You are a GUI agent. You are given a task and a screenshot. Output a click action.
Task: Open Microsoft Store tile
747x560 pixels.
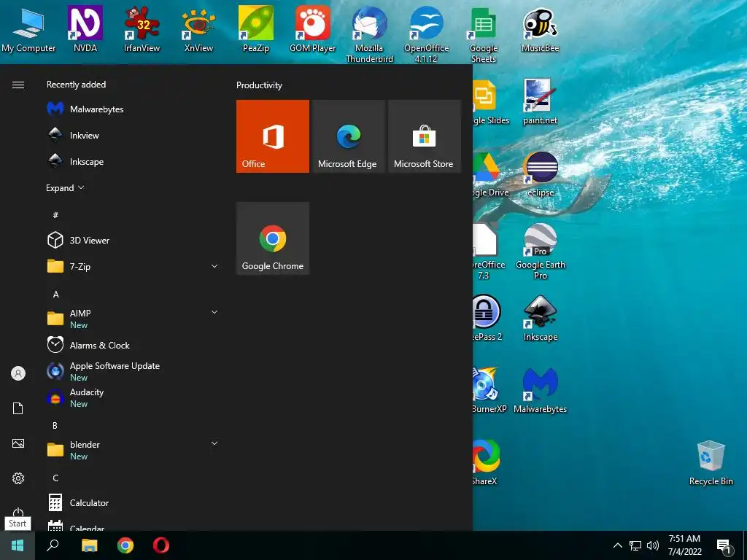(424, 136)
